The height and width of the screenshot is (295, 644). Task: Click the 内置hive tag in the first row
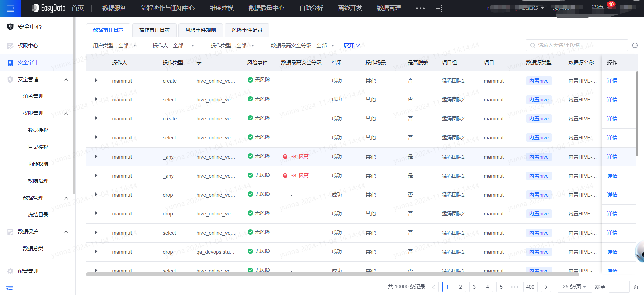point(539,81)
